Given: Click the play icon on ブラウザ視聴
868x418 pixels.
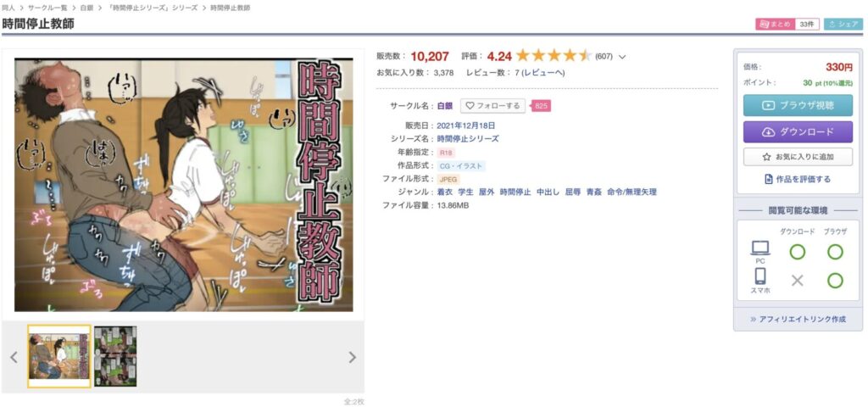Looking at the screenshot, I should [x=768, y=105].
